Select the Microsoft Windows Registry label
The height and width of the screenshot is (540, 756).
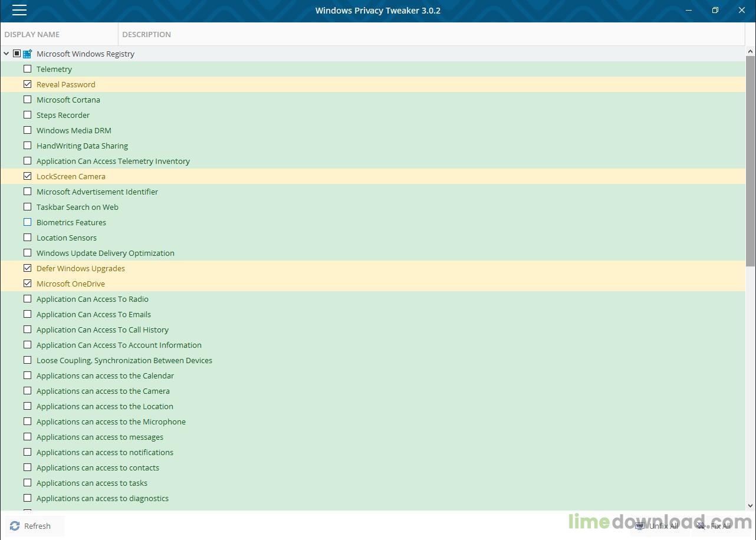point(86,54)
